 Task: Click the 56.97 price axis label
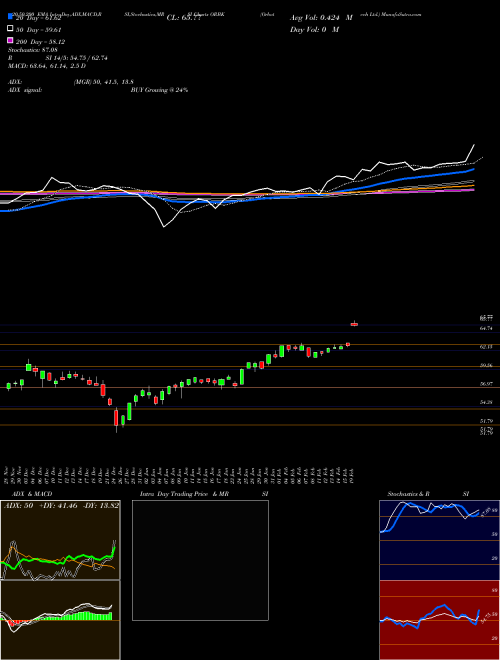(x=486, y=384)
